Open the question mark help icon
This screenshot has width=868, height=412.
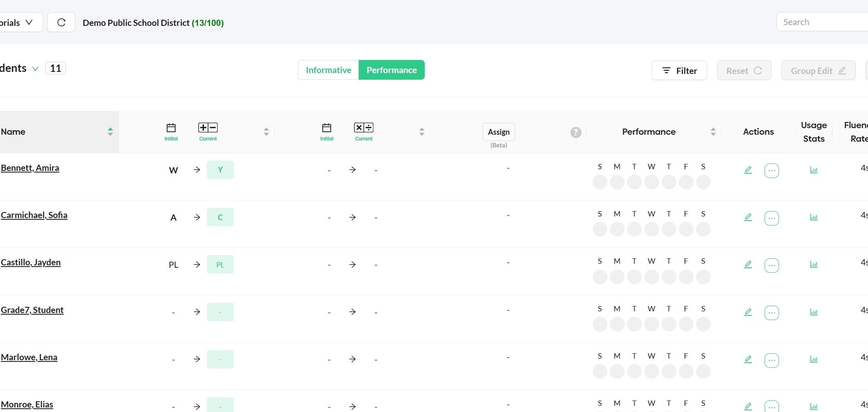click(576, 132)
